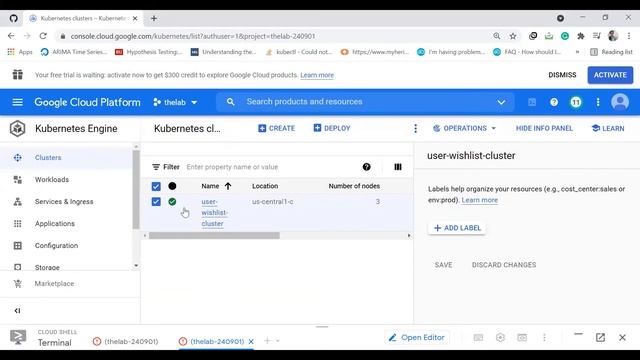Sort by Name using the arrow icon
This screenshot has height=360, width=640.
point(228,186)
